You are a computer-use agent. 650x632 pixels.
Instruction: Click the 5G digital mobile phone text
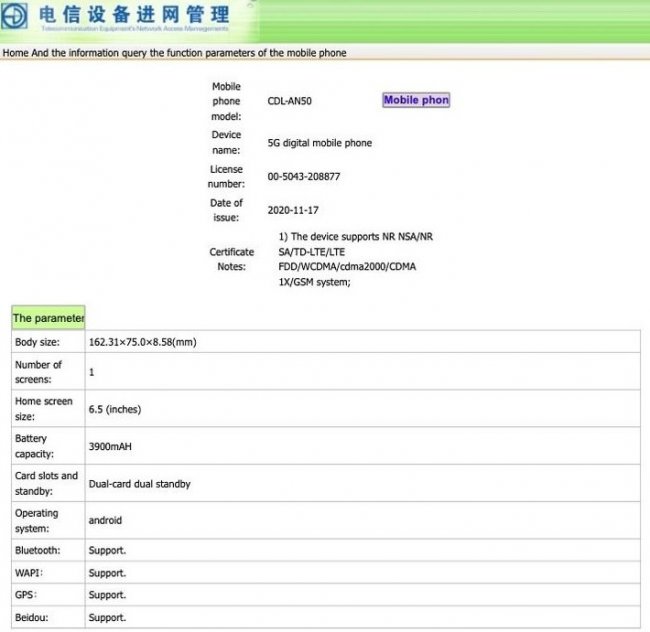(x=319, y=143)
